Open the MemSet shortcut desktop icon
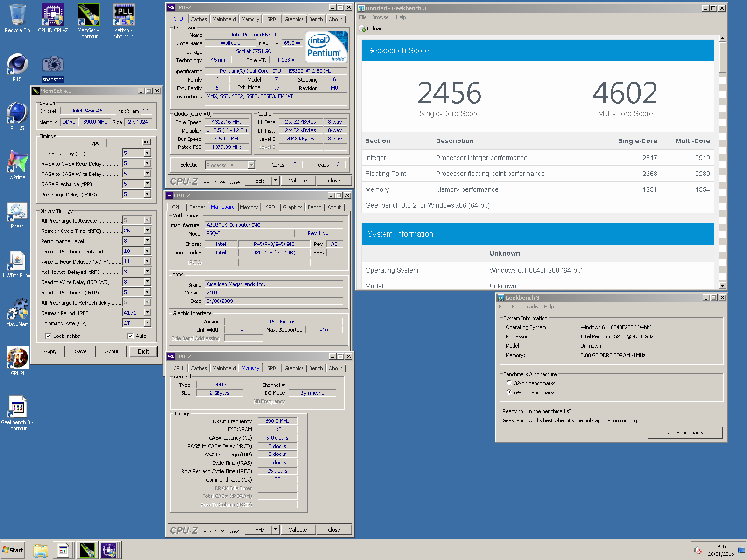 coord(88,21)
